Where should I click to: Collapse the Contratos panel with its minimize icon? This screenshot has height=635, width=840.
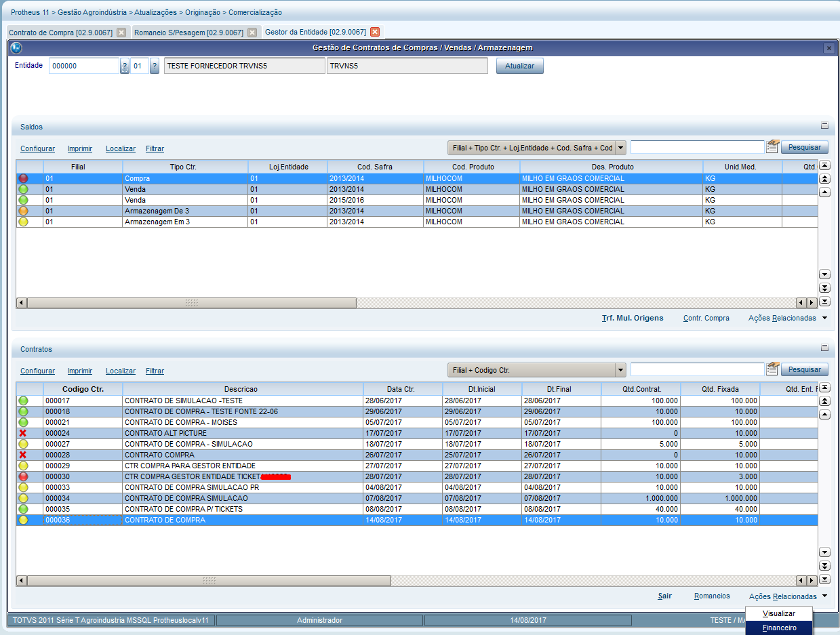824,348
